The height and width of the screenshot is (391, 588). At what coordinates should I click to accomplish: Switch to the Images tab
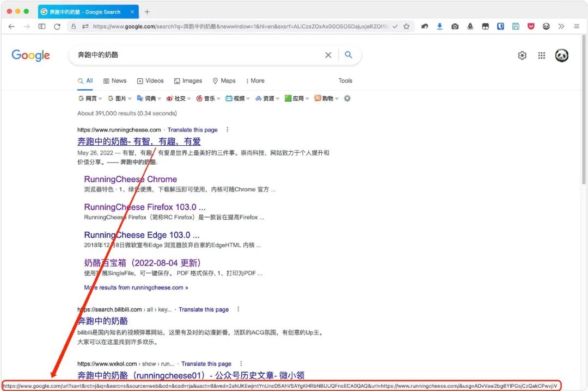coord(188,81)
